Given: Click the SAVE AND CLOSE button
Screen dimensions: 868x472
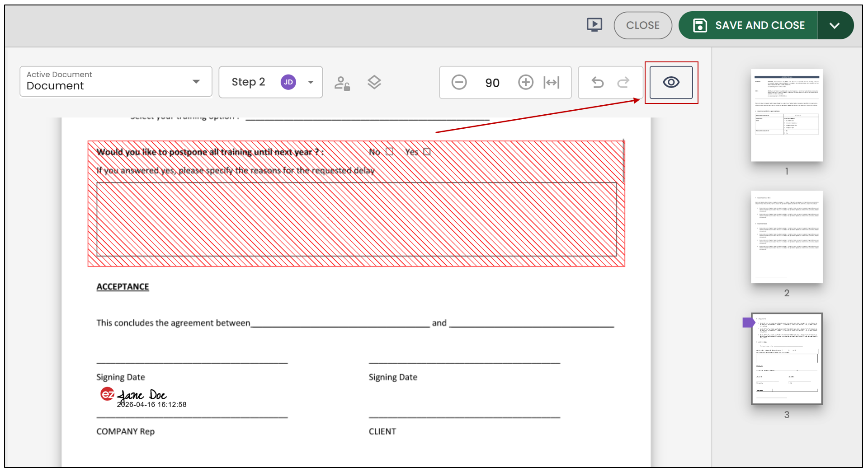Looking at the screenshot, I should click(x=748, y=25).
